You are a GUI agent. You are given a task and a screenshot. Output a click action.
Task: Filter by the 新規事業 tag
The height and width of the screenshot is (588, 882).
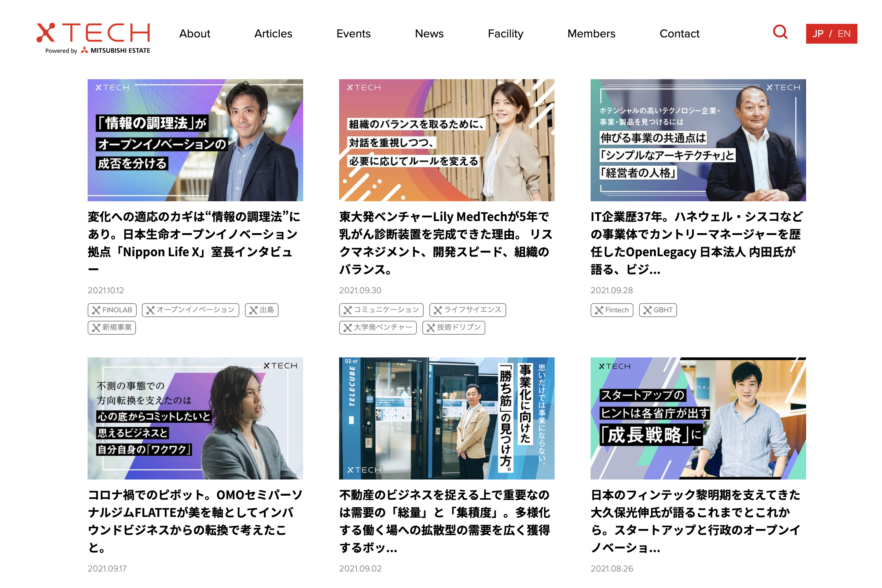pyautogui.click(x=112, y=328)
